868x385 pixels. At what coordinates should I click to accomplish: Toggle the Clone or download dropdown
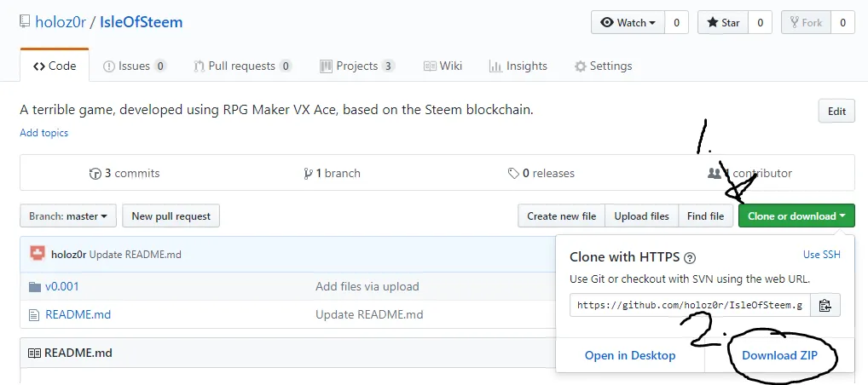click(x=796, y=215)
